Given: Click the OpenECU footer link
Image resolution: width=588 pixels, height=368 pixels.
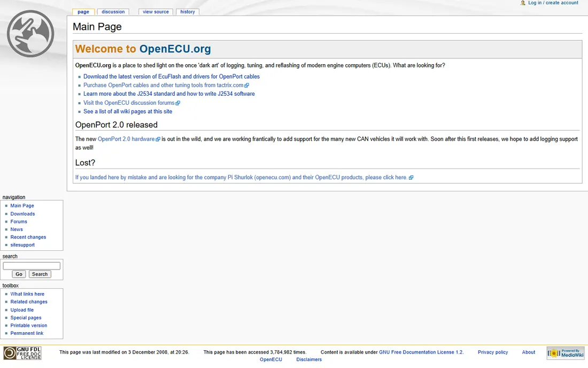Looking at the screenshot, I should click(x=271, y=359).
